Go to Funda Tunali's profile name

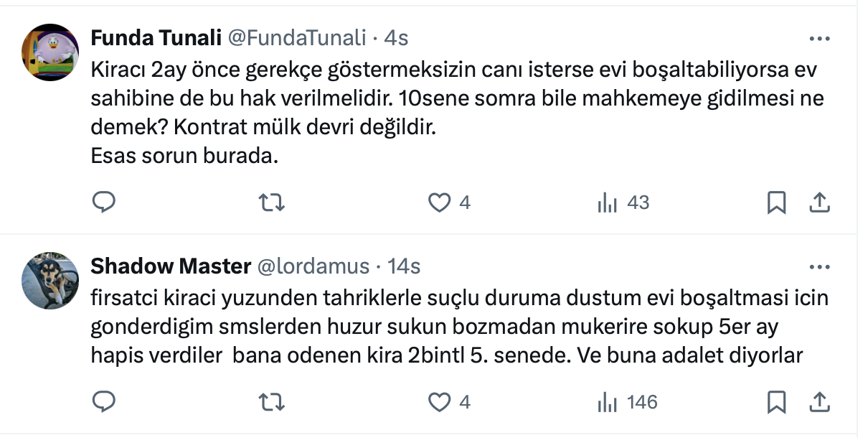(x=156, y=38)
